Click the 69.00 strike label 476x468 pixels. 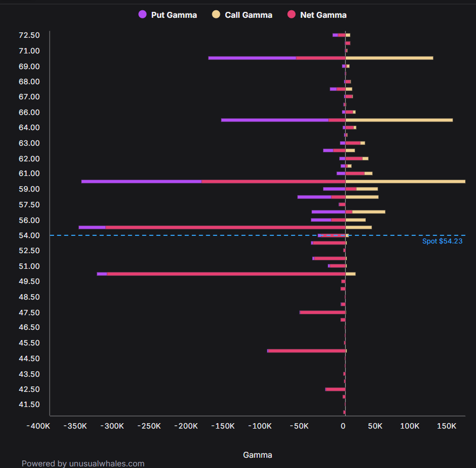point(29,66)
